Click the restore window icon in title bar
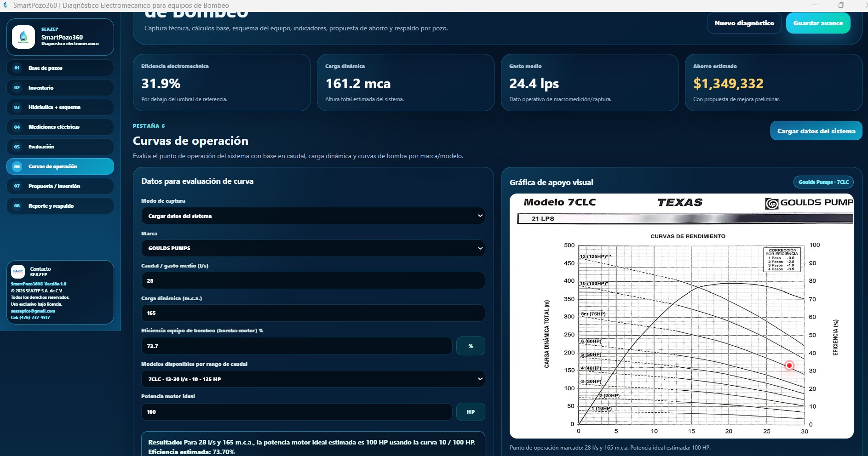The width and height of the screenshot is (868, 456). [841, 6]
